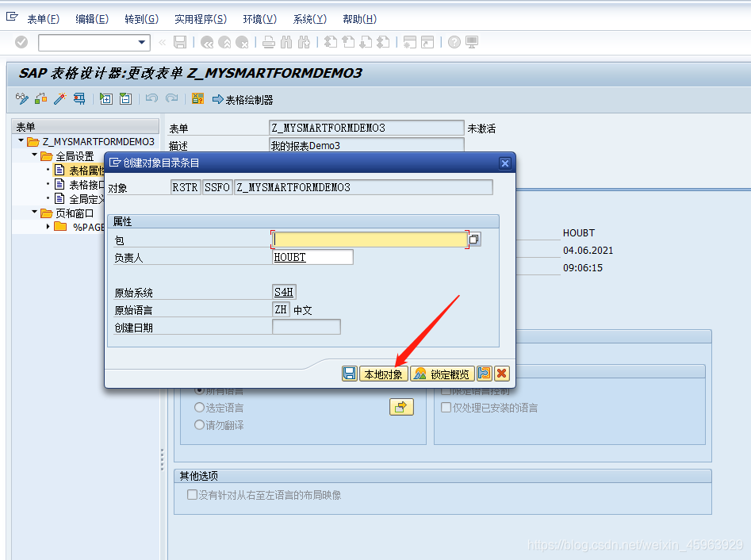The width and height of the screenshot is (751, 560).
Task: Open the 帮助(H) menu
Action: [360, 19]
